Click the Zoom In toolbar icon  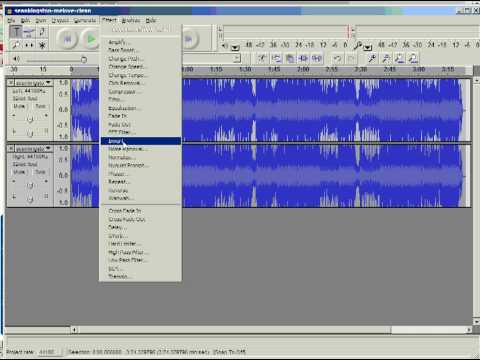pos(372,59)
